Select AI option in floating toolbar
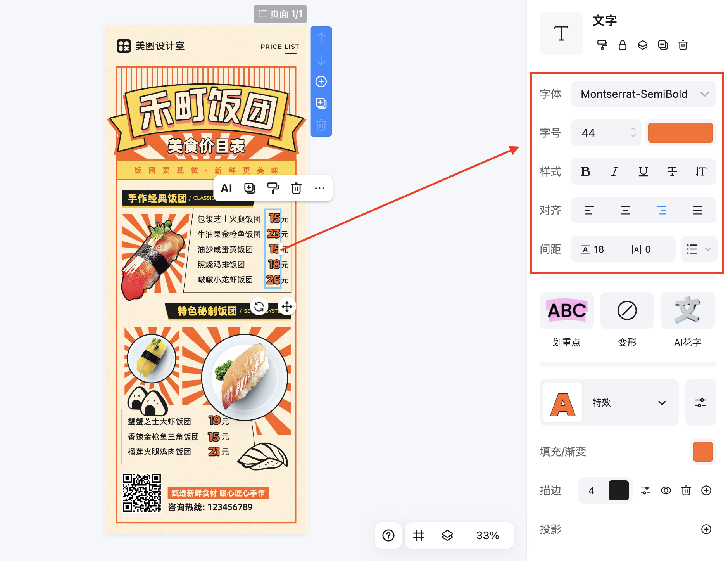728x561 pixels. click(227, 188)
